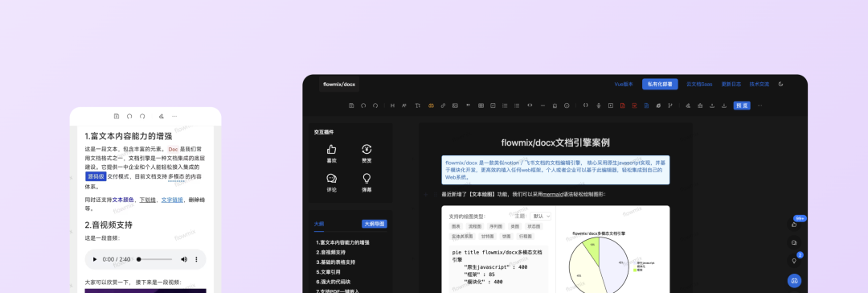The image size is (868, 293).
Task: Click the 喜欢 thumbs-up plugin
Action: 332,154
